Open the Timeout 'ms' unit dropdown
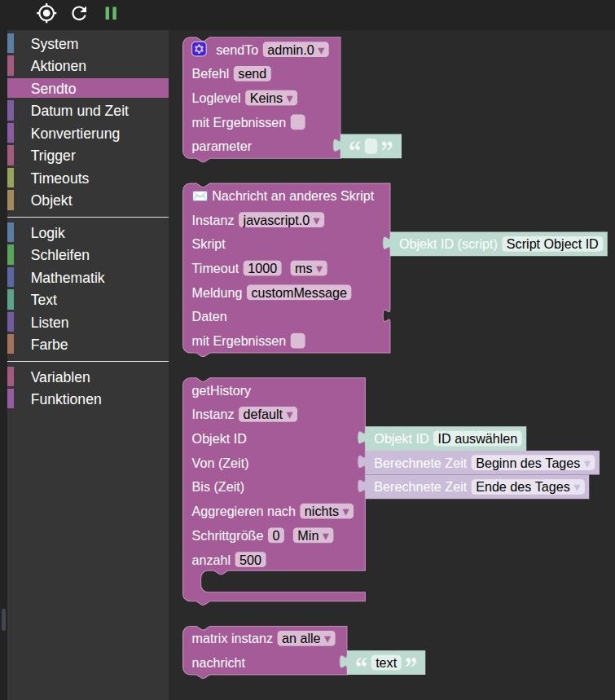Screen dimensions: 615x700 point(309,268)
